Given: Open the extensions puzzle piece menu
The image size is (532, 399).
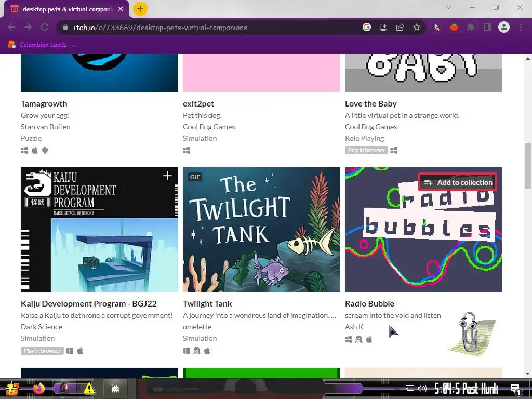Looking at the screenshot, I should [471, 27].
